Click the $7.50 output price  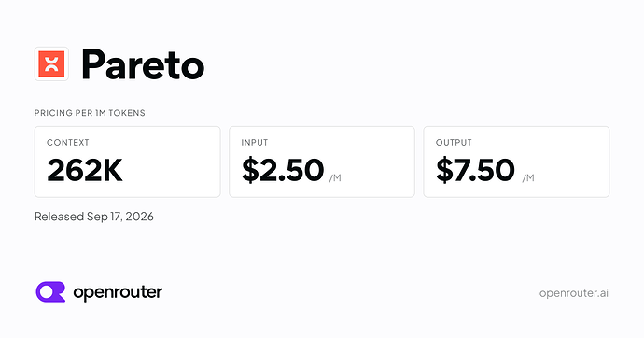(475, 170)
